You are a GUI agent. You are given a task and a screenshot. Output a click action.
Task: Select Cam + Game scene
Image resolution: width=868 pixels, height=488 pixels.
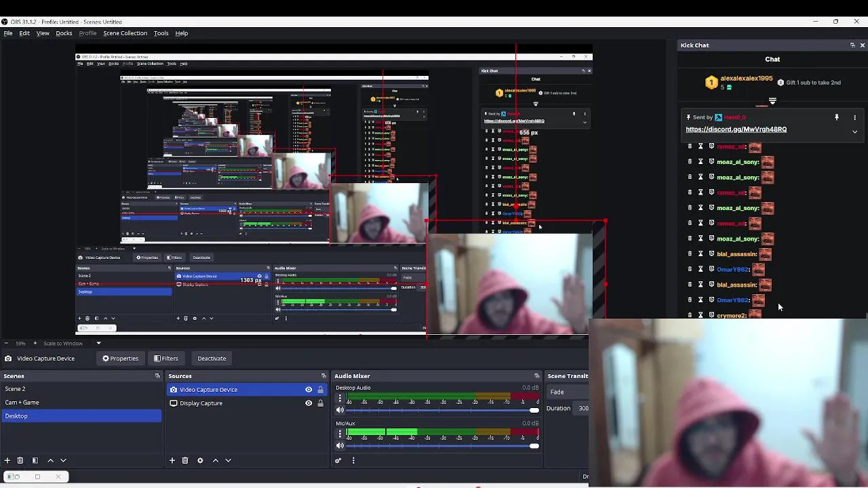[81, 403]
